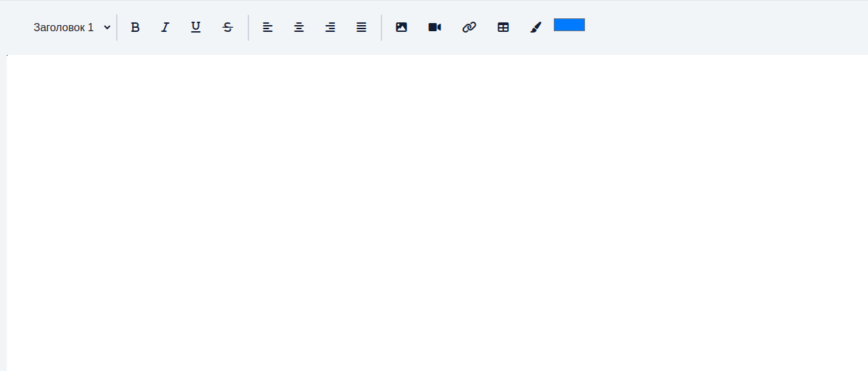Open the Заголовок 1 style dropdown
868x371 pixels.
(x=72, y=27)
